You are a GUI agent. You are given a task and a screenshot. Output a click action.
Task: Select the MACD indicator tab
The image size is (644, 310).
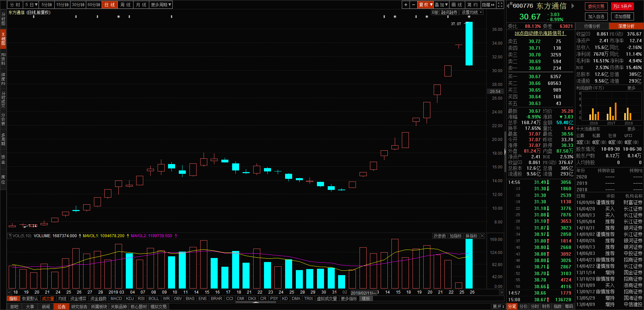click(x=116, y=299)
